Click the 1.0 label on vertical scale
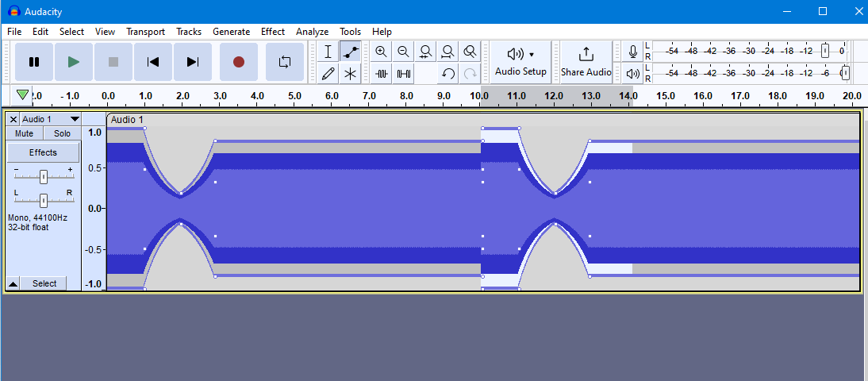Screen dimensions: 868x381 click(95, 133)
